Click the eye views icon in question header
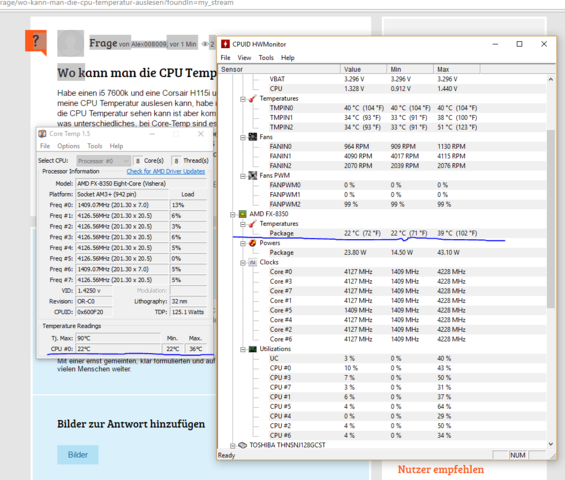565x480 pixels. point(205,44)
